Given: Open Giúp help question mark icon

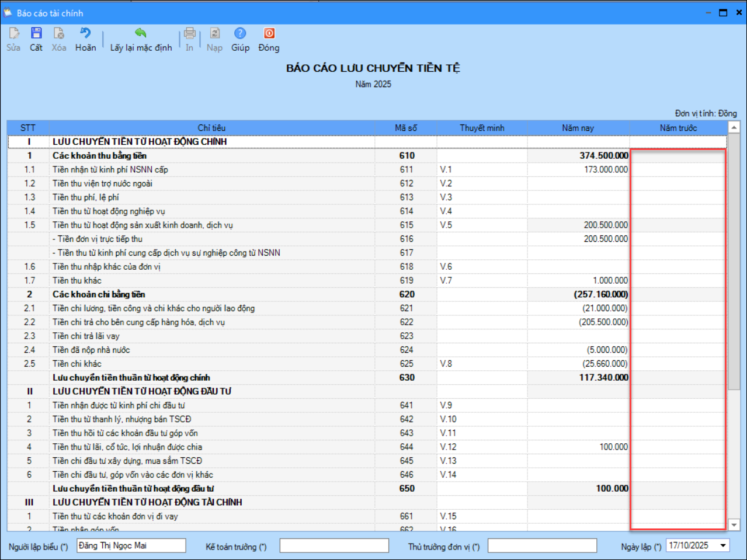Looking at the screenshot, I should (x=240, y=34).
